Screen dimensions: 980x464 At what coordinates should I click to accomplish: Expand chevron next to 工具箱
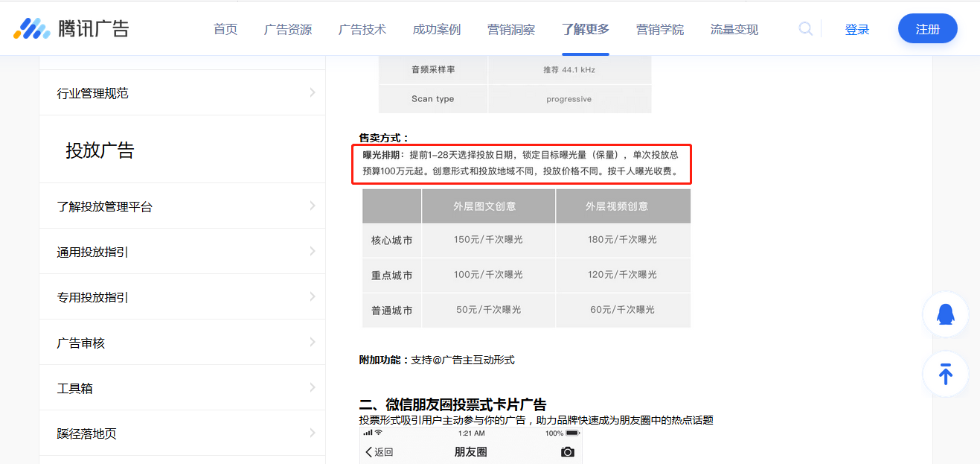[x=313, y=387]
